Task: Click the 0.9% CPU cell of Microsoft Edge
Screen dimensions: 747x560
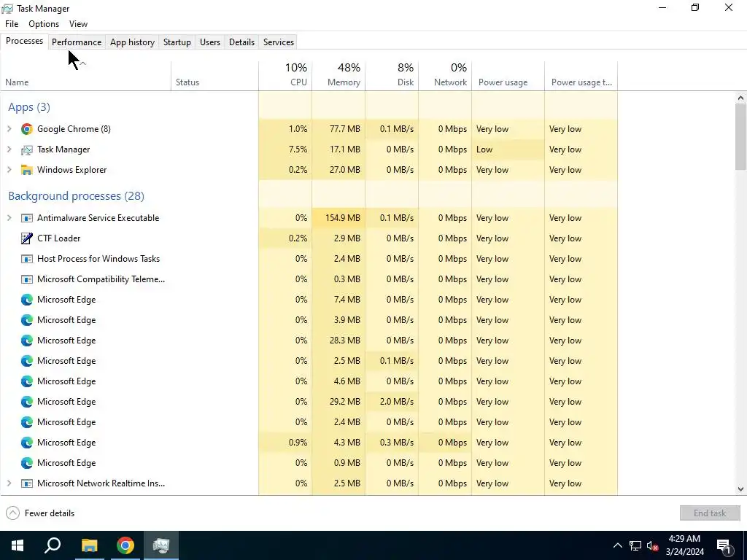Action: 285,443
